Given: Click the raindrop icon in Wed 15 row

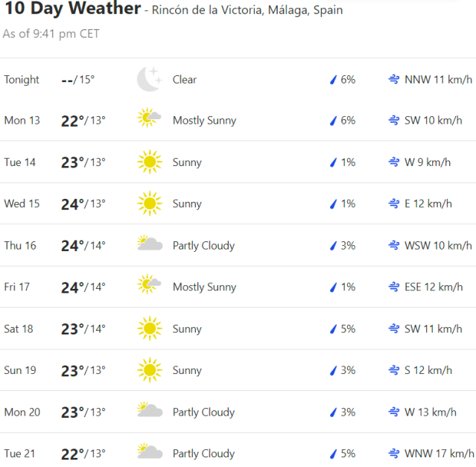Looking at the screenshot, I should tap(334, 203).
